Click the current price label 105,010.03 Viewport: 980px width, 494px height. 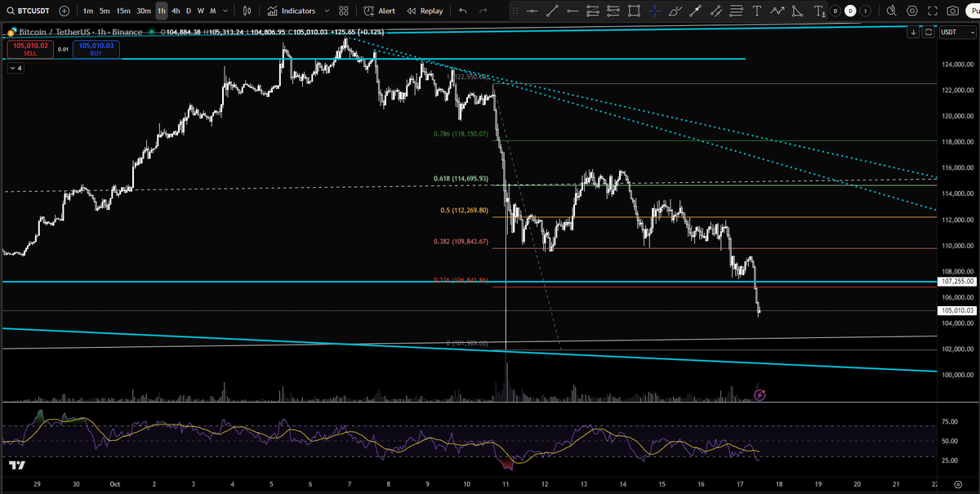click(x=957, y=310)
